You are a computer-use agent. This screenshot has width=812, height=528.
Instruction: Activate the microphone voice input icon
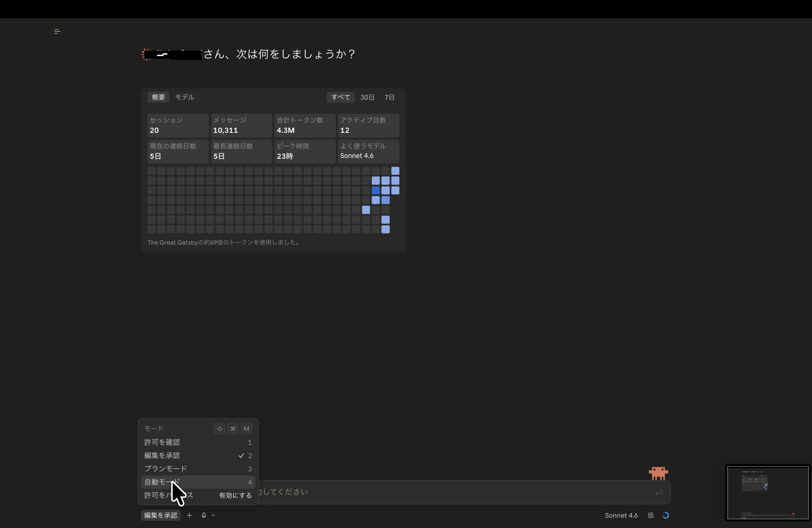204,515
